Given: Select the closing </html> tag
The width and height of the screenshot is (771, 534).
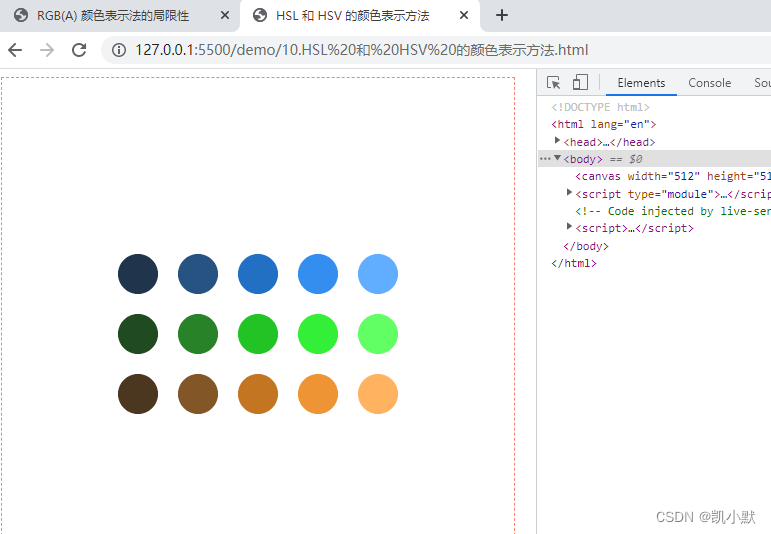Looking at the screenshot, I should [x=574, y=263].
